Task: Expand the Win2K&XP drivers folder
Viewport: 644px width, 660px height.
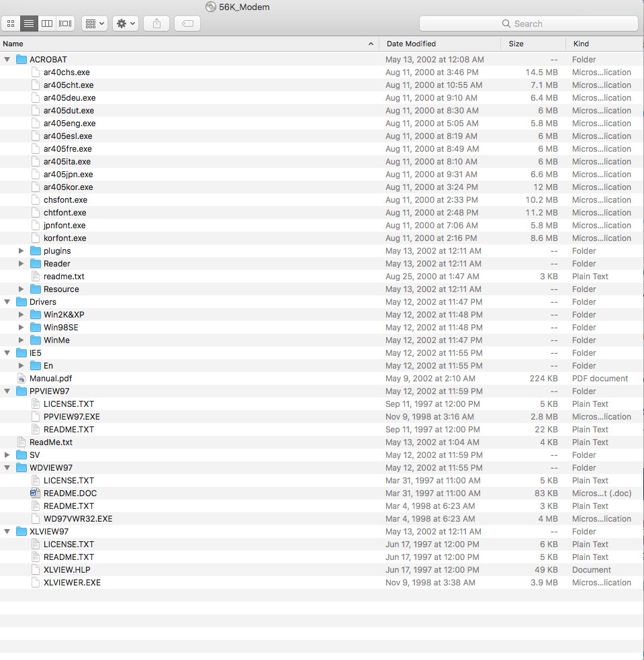Action: click(21, 315)
